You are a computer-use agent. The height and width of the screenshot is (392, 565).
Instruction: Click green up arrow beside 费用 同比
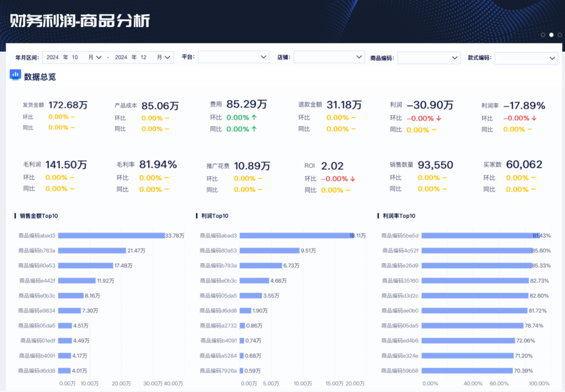pos(254,129)
